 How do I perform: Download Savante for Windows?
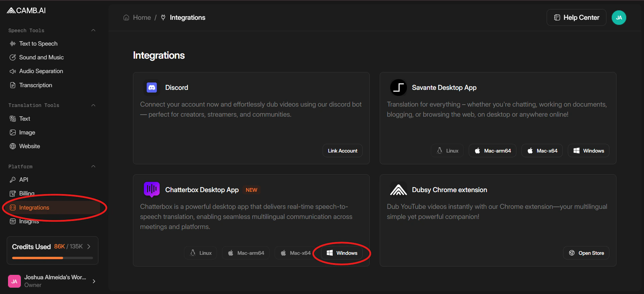588,151
